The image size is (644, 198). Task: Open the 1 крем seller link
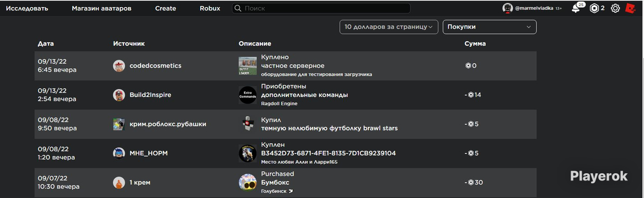[139, 183]
